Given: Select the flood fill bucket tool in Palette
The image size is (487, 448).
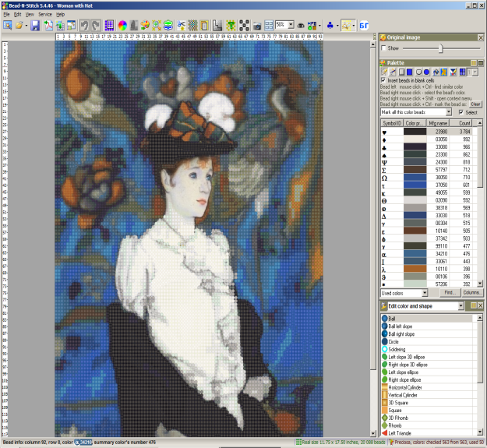Looking at the screenshot, I should click(x=436, y=72).
